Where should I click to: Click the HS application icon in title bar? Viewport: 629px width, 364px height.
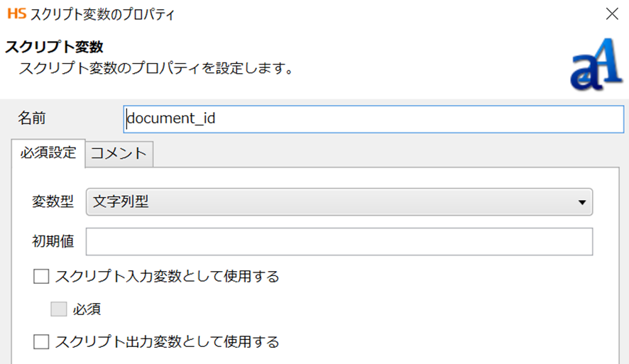click(16, 13)
